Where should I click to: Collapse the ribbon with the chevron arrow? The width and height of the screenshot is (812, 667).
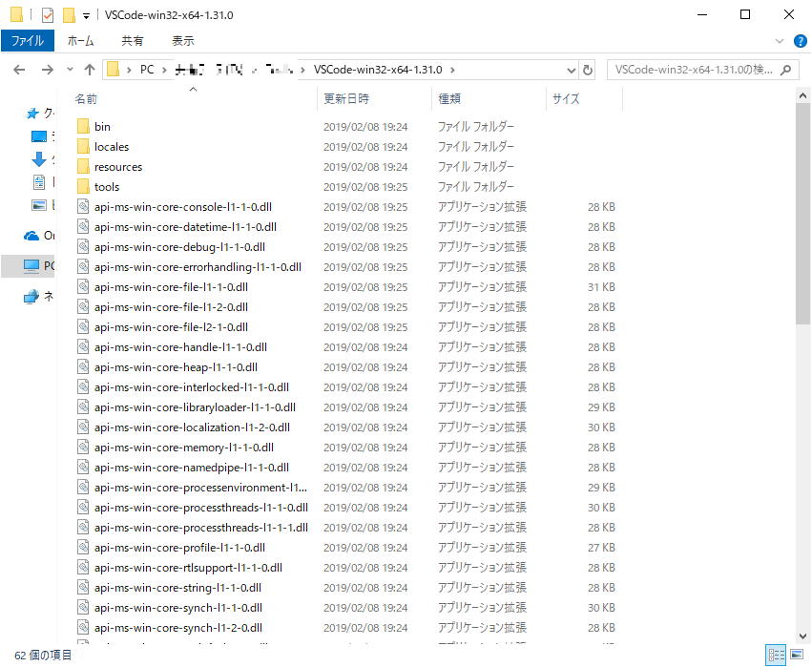[x=781, y=40]
